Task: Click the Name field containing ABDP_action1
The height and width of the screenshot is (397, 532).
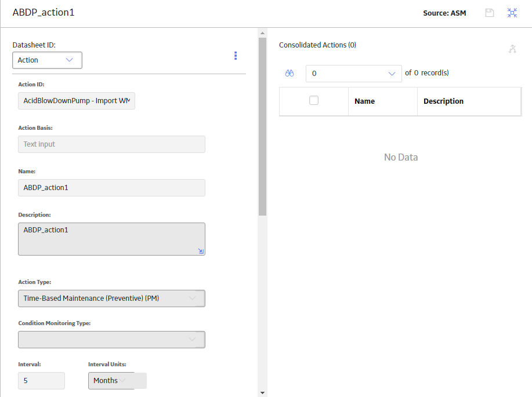Action: pos(111,188)
